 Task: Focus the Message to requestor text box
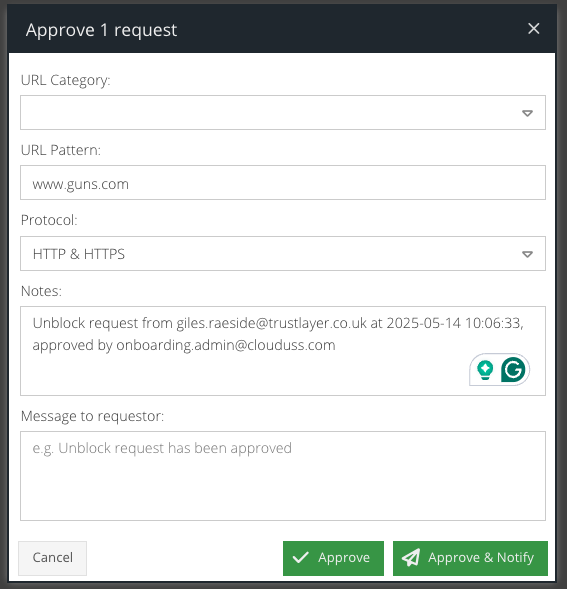click(x=283, y=476)
